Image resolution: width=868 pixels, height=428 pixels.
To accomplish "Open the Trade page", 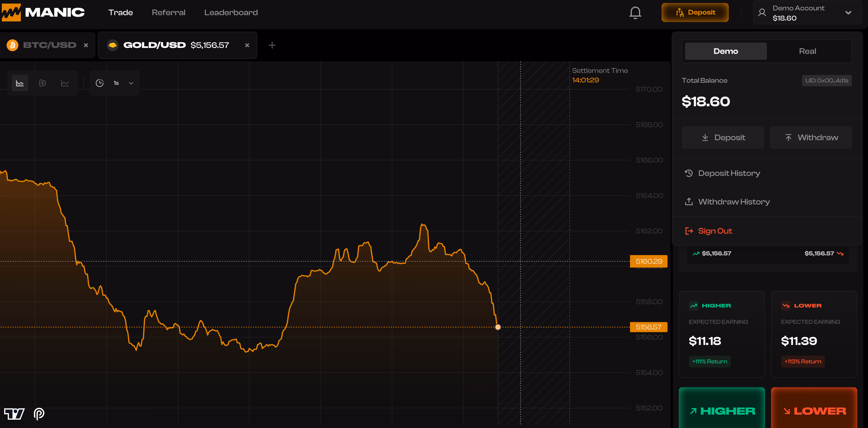I will pyautogui.click(x=120, y=13).
